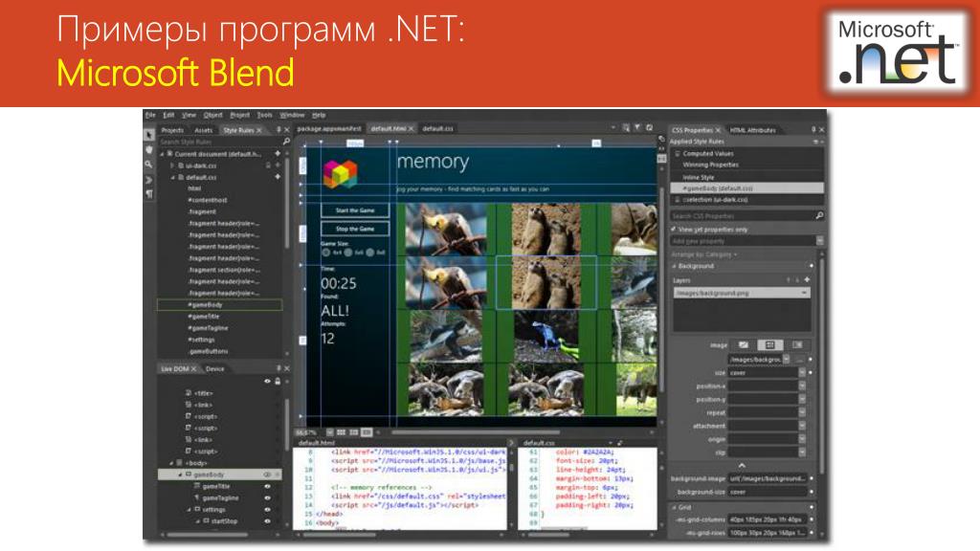Click the diamond icon beside Current document
Viewport: 980px width, 551px height.
(278, 154)
